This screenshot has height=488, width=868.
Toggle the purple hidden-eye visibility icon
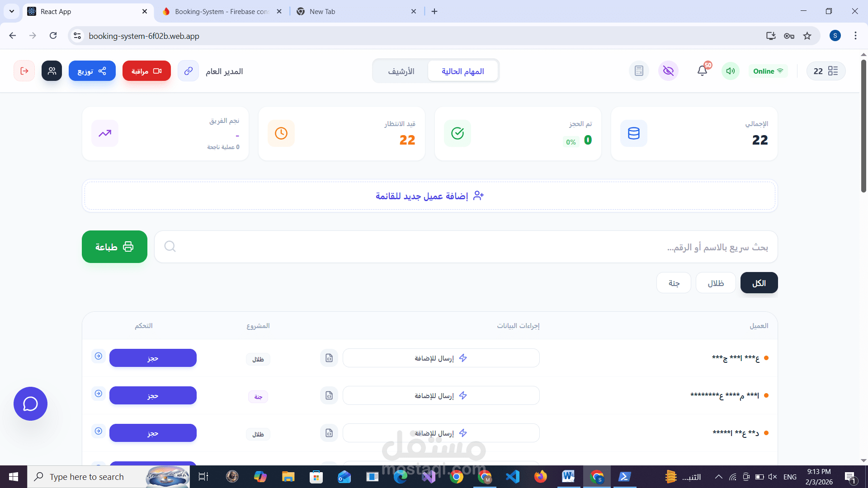point(668,71)
